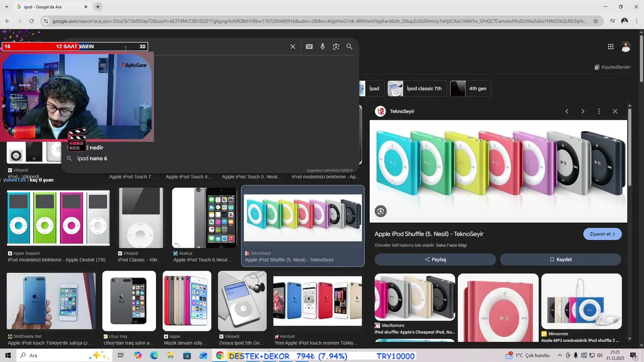Click the Ziyaret et button
The width and height of the screenshot is (644, 362).
pos(602,234)
